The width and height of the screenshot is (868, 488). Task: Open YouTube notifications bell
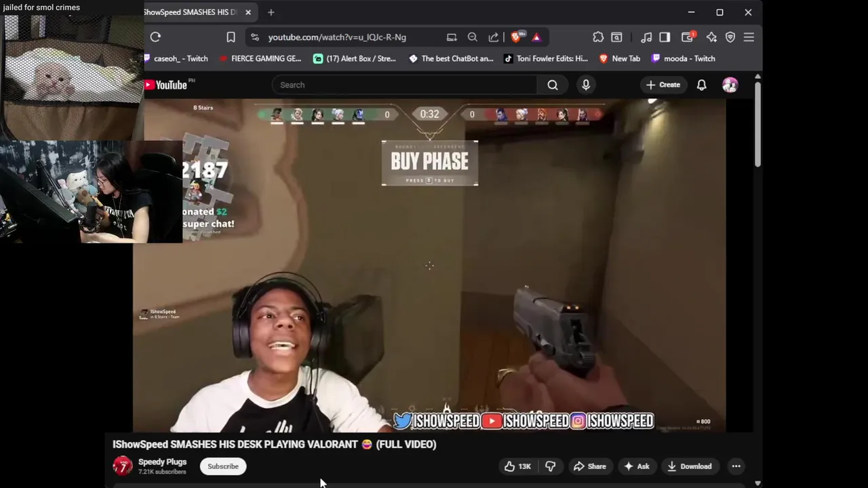(702, 85)
